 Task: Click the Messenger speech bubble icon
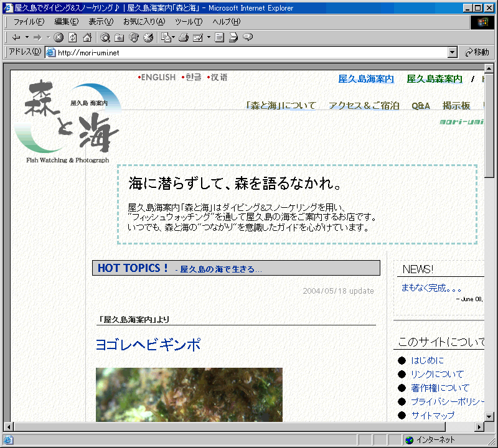click(x=248, y=37)
